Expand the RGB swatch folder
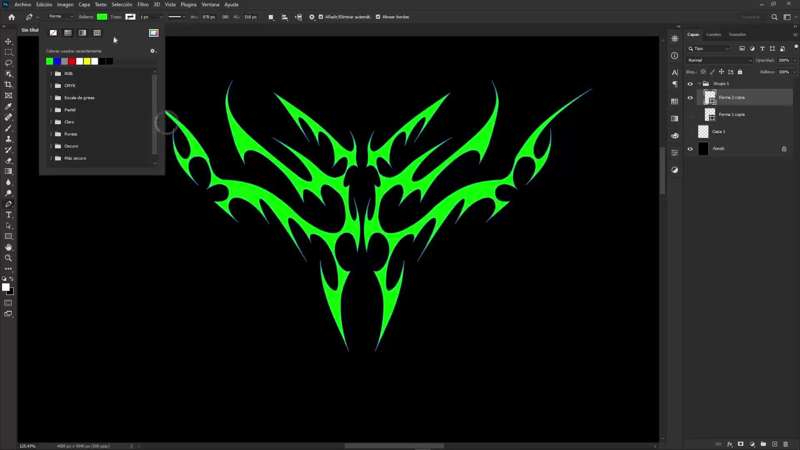Viewport: 800px width, 450px height. pos(51,74)
